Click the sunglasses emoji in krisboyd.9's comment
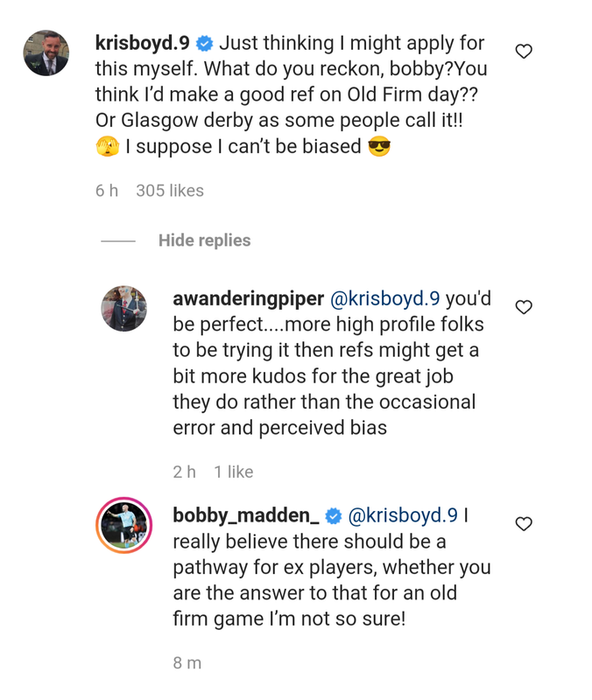 (x=379, y=146)
